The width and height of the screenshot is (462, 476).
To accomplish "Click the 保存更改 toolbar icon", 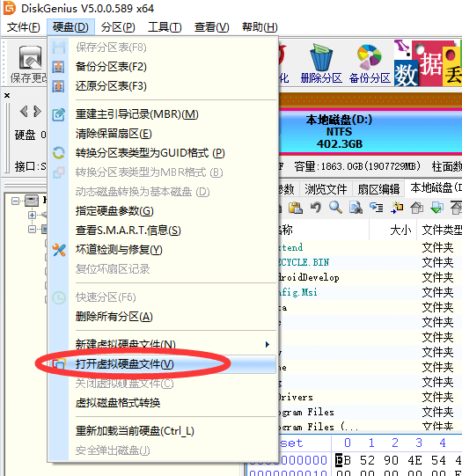I will [29, 64].
